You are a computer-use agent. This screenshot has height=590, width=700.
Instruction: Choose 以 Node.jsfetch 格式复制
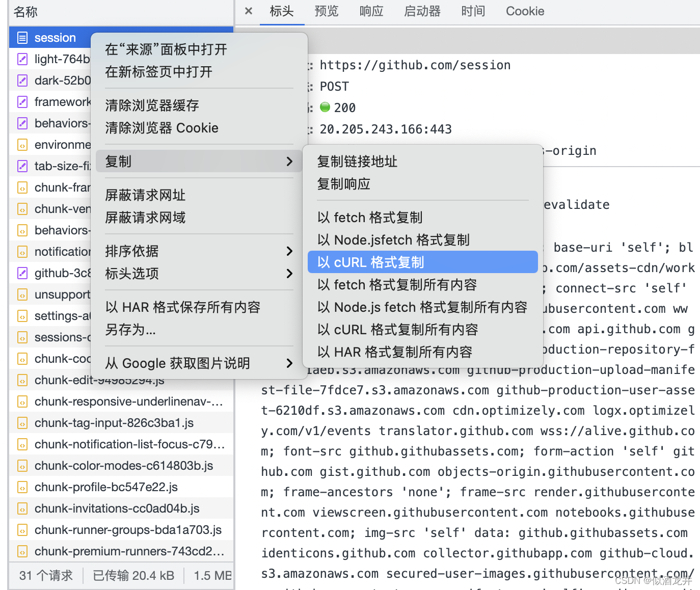point(423,240)
